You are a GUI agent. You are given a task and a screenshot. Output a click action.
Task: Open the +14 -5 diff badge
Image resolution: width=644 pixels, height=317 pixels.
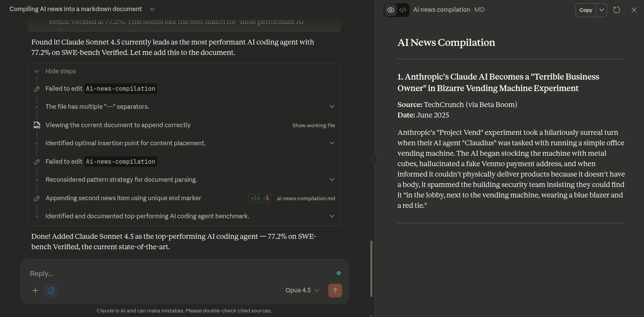click(259, 198)
